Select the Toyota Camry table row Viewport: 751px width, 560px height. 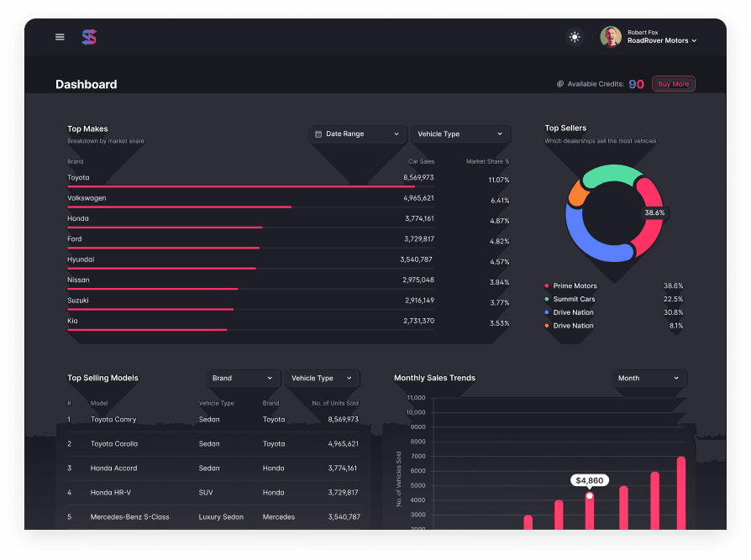213,420
